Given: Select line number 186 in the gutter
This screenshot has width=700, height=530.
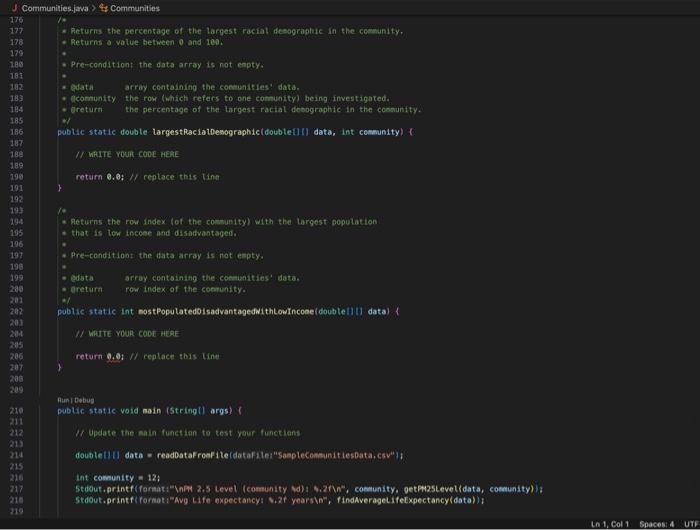Looking at the screenshot, I should (17, 132).
